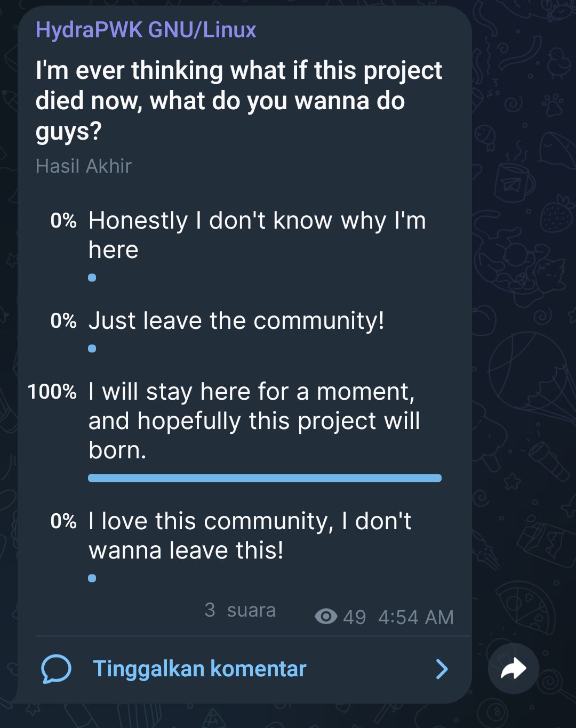Click the 4:54 AM timestamp
576x728 pixels.
pyautogui.click(x=415, y=617)
